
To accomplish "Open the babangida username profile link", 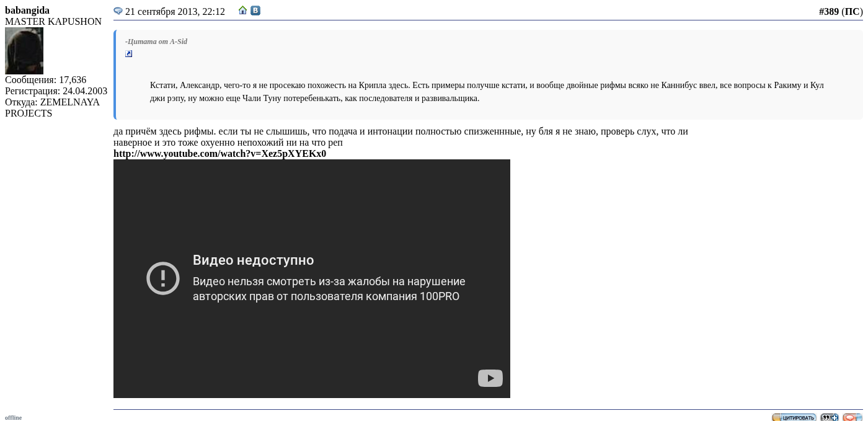I will 27,11.
